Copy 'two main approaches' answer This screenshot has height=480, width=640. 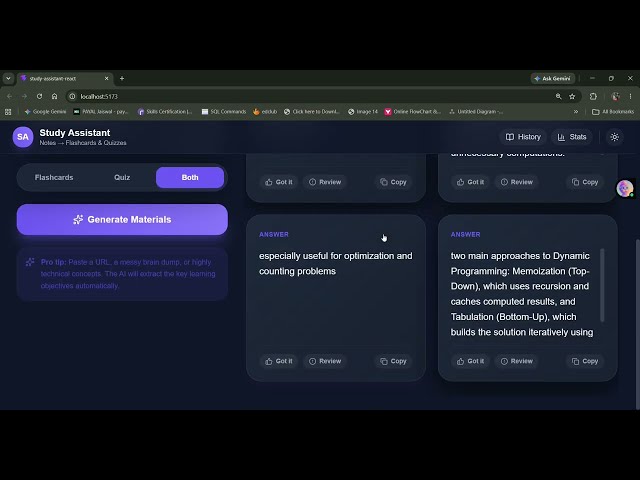[585, 361]
